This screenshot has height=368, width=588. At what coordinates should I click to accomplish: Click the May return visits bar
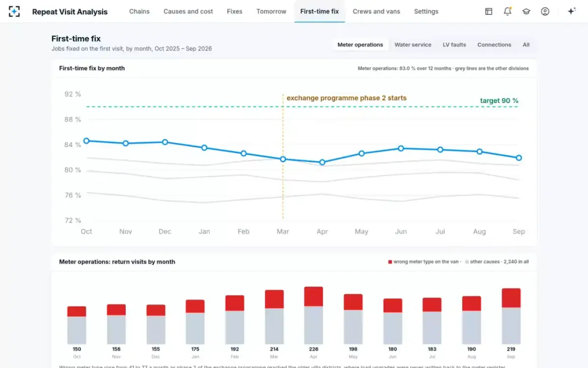[x=353, y=319]
